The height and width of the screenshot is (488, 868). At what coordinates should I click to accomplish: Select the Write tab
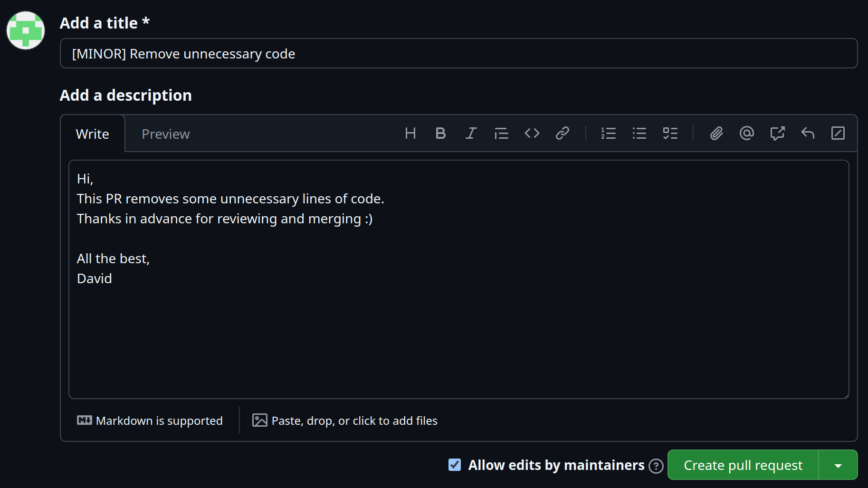click(x=93, y=134)
